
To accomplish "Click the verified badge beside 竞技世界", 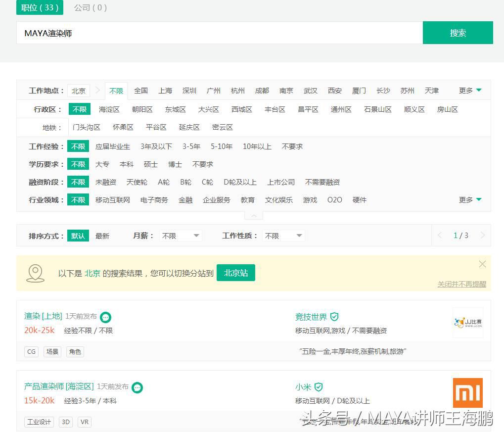I will click(x=335, y=317).
